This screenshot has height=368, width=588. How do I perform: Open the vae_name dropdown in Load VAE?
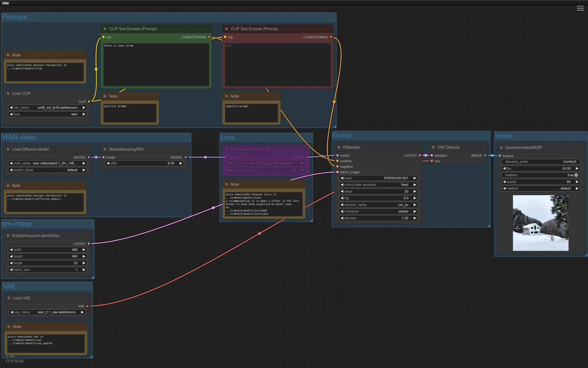tap(48, 312)
